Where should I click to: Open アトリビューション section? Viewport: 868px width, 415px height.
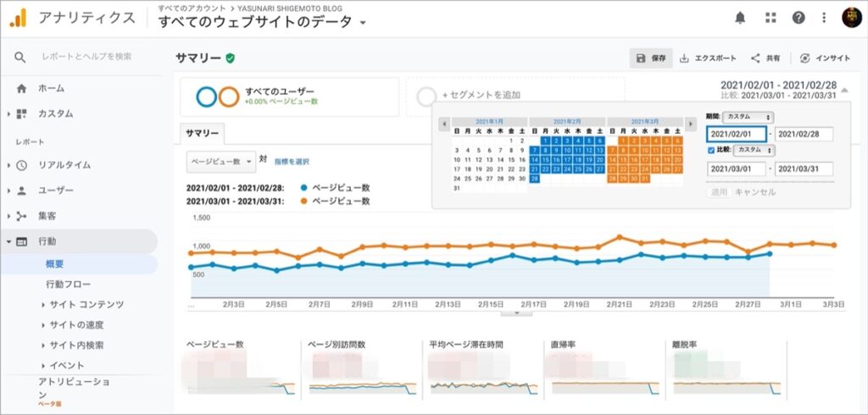click(74, 388)
